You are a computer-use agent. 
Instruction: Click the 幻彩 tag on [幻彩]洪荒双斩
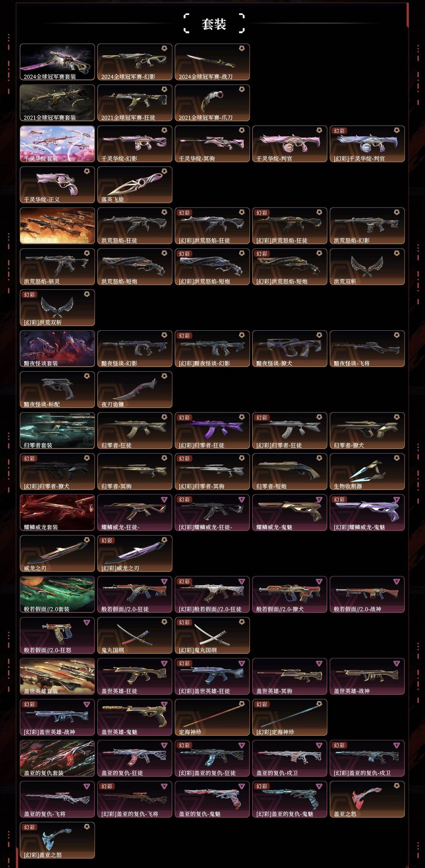[30, 294]
